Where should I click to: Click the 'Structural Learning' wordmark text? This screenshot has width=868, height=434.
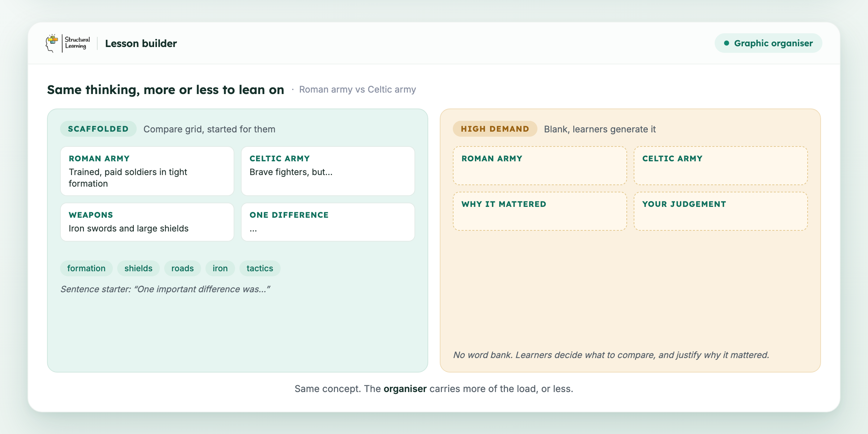point(77,43)
